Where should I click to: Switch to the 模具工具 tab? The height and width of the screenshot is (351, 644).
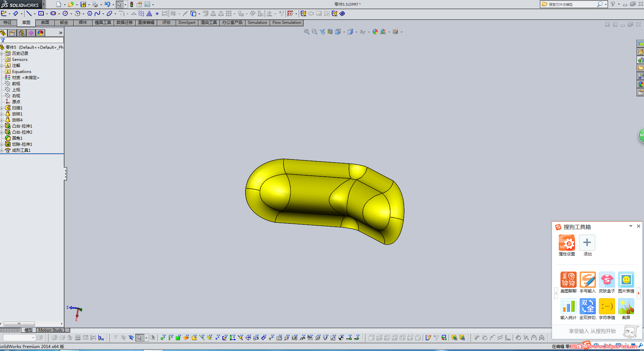(103, 23)
